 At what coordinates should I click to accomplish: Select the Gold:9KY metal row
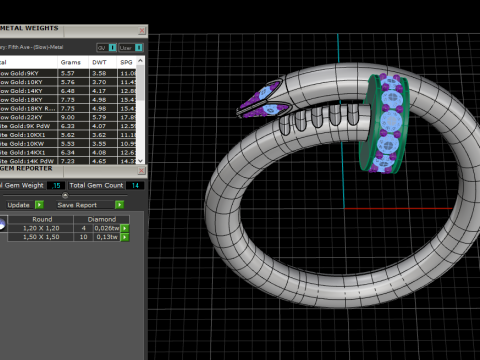pos(29,73)
